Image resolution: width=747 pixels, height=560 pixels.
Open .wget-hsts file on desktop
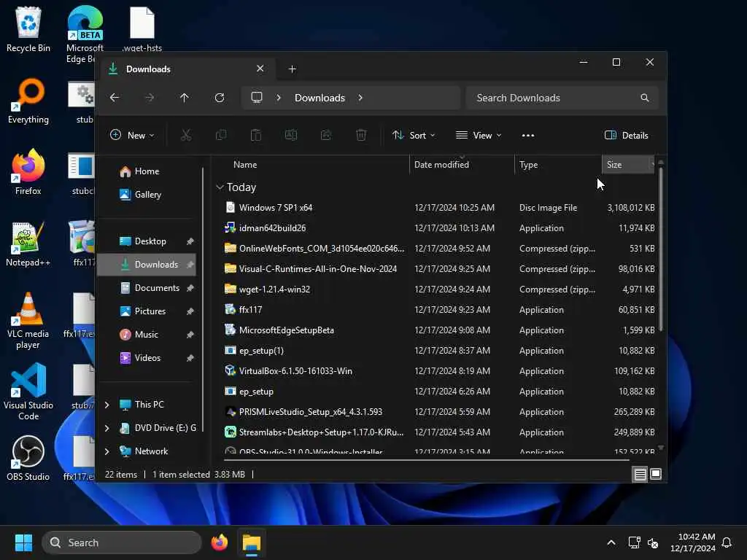click(x=142, y=29)
